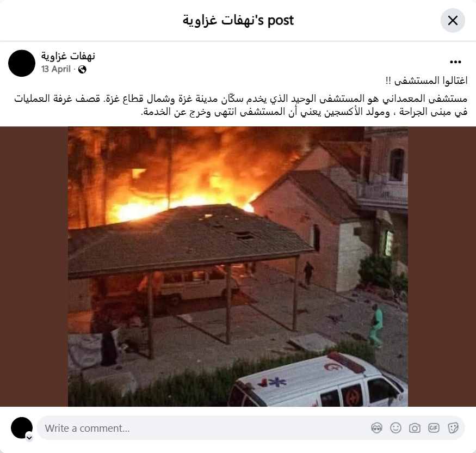Image resolution: width=476 pixels, height=453 pixels.
Task: Switch commenting identity via avatar chevron
Action: click(29, 438)
